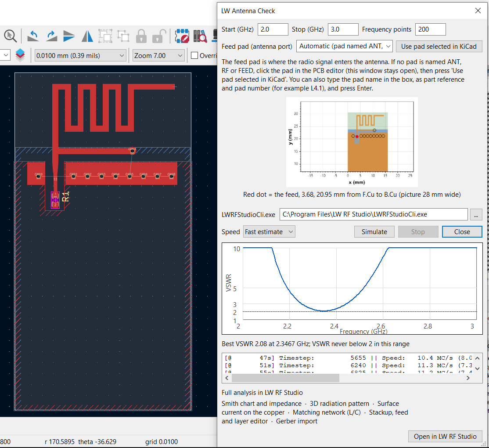Click the LWRFStudioCli.exe path field
This screenshot has height=448, width=489.
pyautogui.click(x=374, y=214)
